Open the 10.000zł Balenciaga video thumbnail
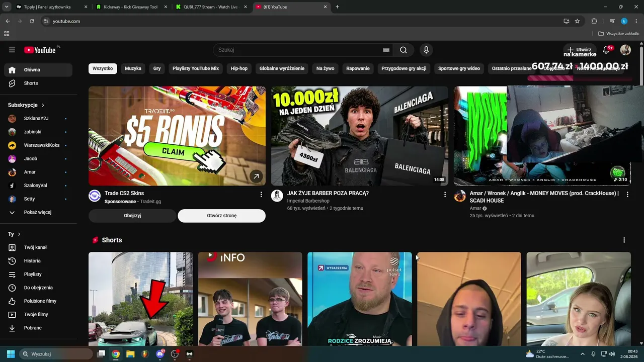The height and width of the screenshot is (362, 644). click(360, 136)
